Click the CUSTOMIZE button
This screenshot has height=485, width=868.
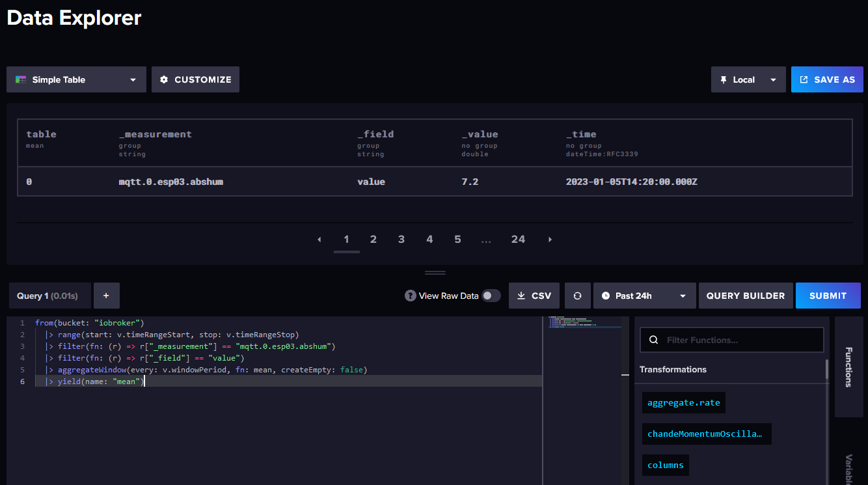195,79
